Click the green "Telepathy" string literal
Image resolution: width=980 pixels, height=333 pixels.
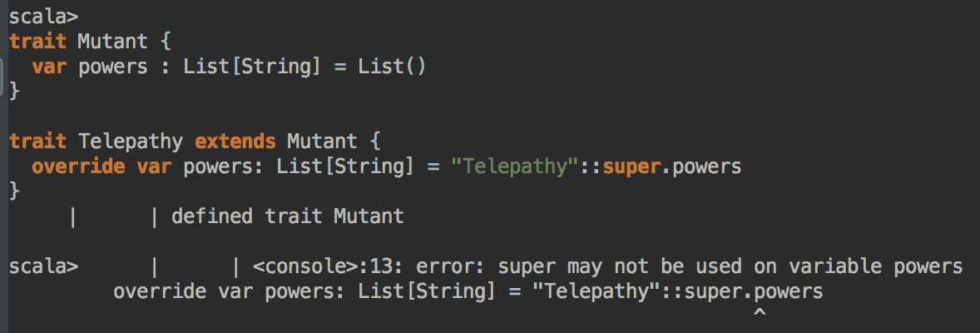(x=513, y=166)
